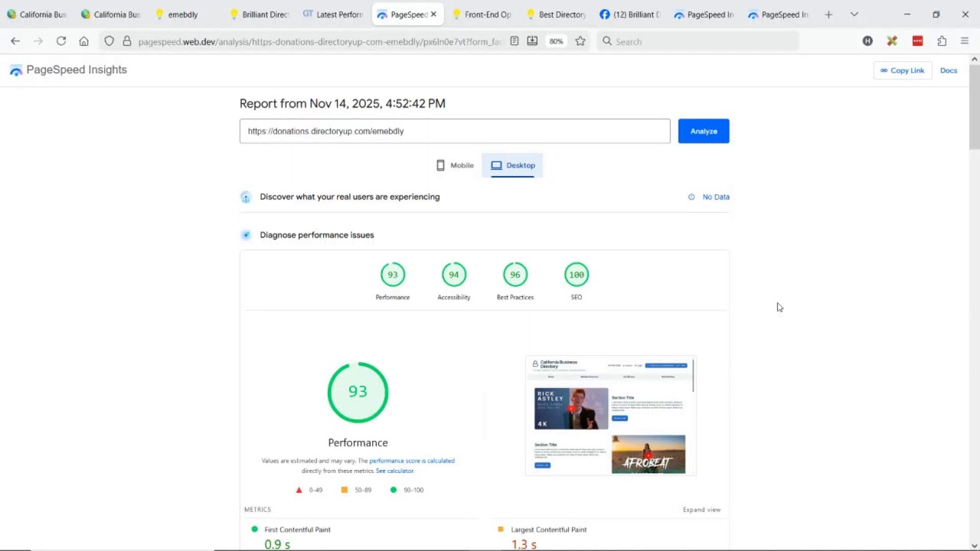The height and width of the screenshot is (551, 980).
Task: Open the browser home page icon
Action: pos(84,41)
